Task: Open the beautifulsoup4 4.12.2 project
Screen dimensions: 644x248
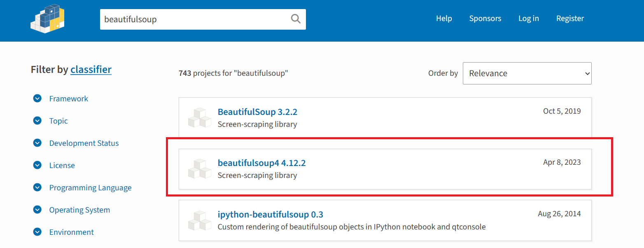Action: click(x=261, y=163)
